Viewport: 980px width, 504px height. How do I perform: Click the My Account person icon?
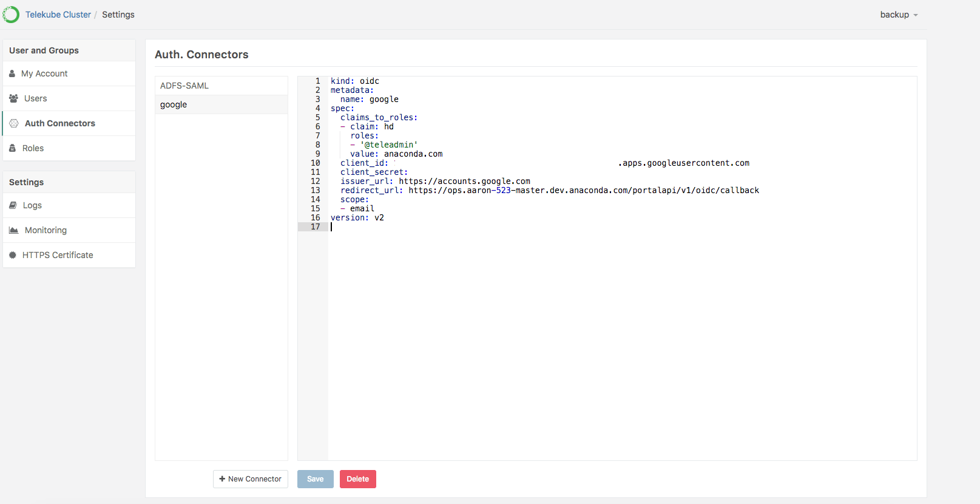click(12, 73)
